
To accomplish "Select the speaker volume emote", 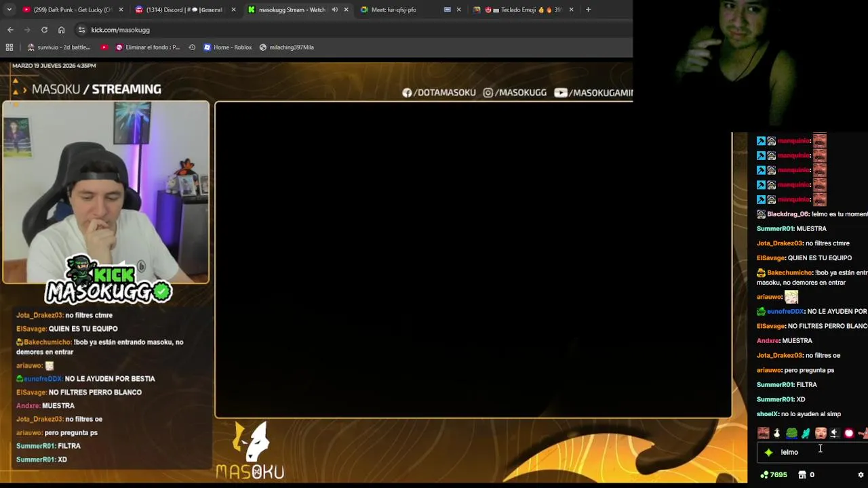I will (x=835, y=433).
